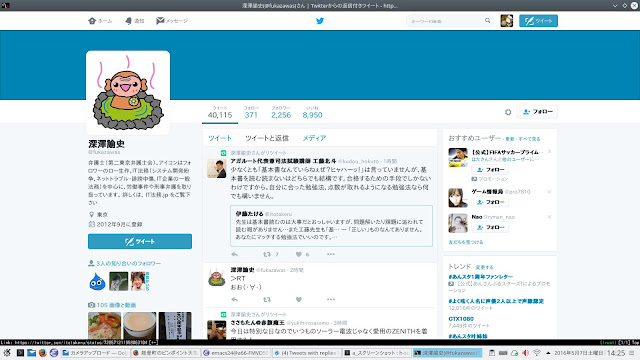Open the quoted 伊藤たける tweet box

tap(331, 226)
